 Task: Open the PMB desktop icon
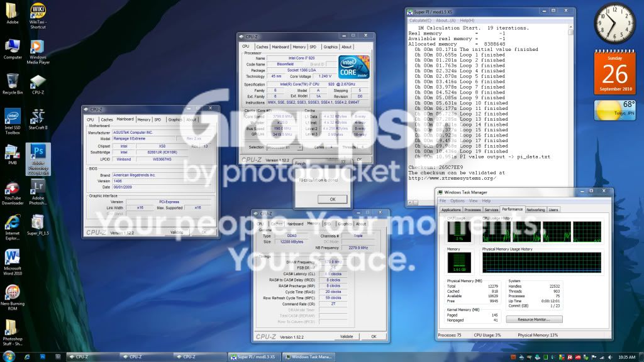pos(13,155)
